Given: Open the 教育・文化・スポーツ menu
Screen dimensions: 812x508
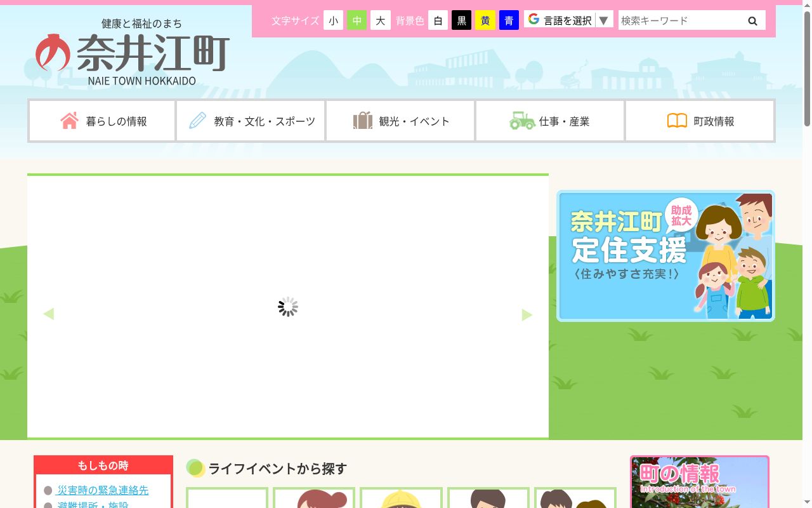Looking at the screenshot, I should [x=251, y=121].
